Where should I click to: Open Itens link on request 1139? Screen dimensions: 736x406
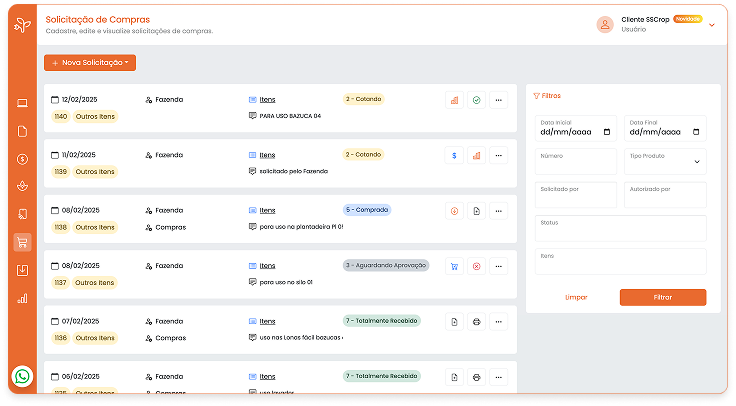(x=267, y=155)
